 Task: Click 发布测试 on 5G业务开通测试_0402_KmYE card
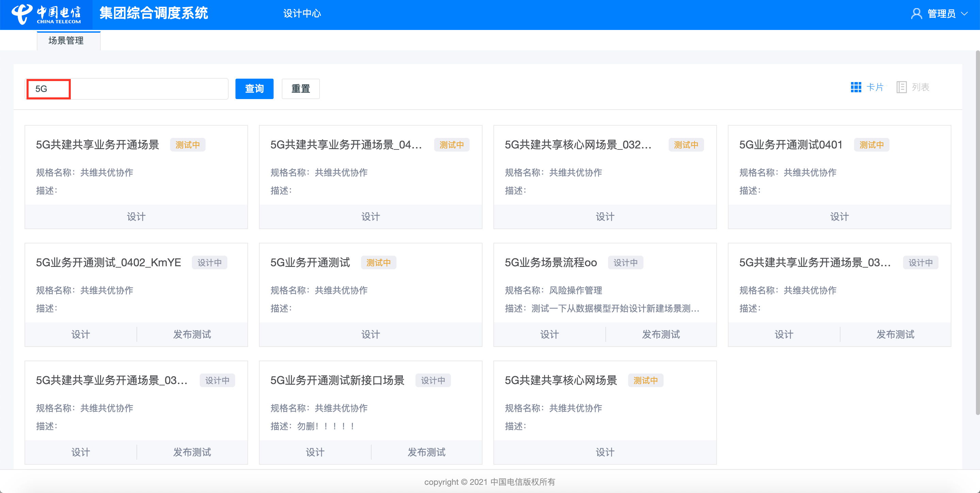192,334
